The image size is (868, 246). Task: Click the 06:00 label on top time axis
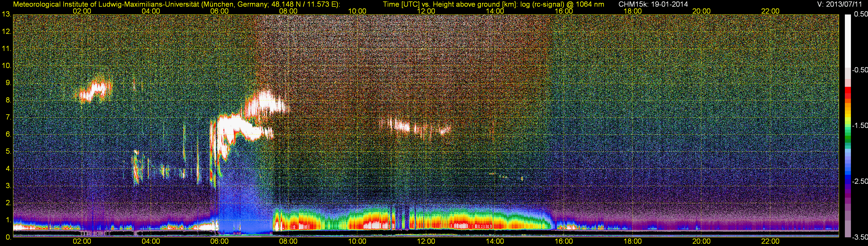pos(219,11)
